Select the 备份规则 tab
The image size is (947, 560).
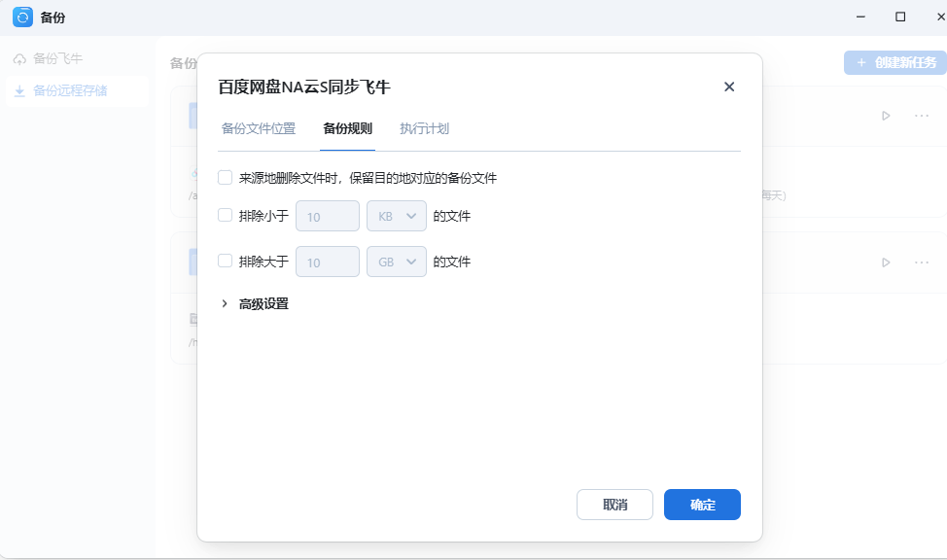point(347,128)
